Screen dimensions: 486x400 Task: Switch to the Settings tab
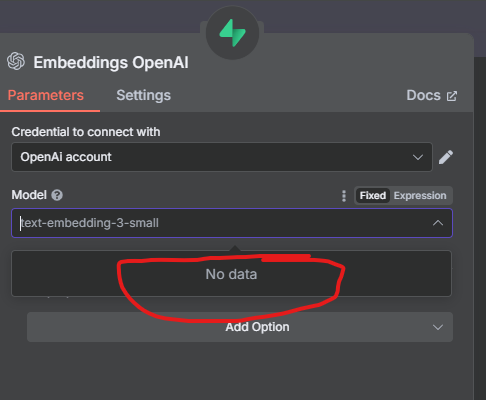coord(143,95)
